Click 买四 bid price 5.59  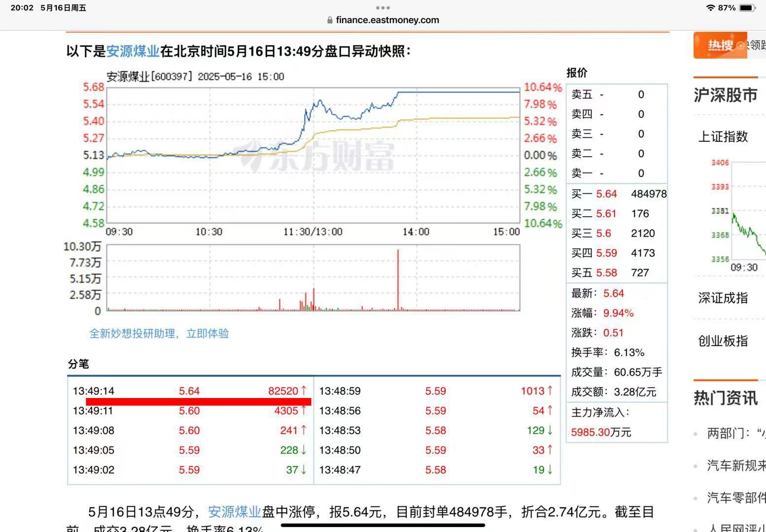coord(606,253)
